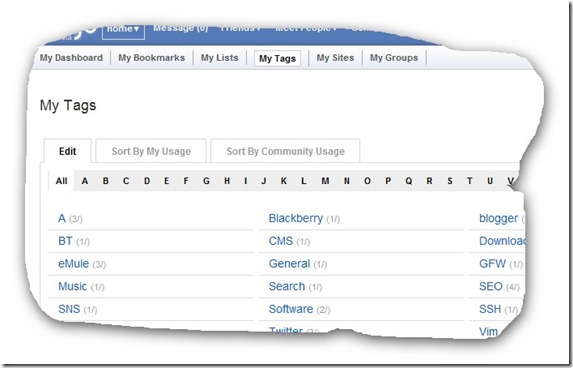Screen dimensions: 573x368
Task: Filter tags by letter A
Action: pyautogui.click(x=85, y=181)
